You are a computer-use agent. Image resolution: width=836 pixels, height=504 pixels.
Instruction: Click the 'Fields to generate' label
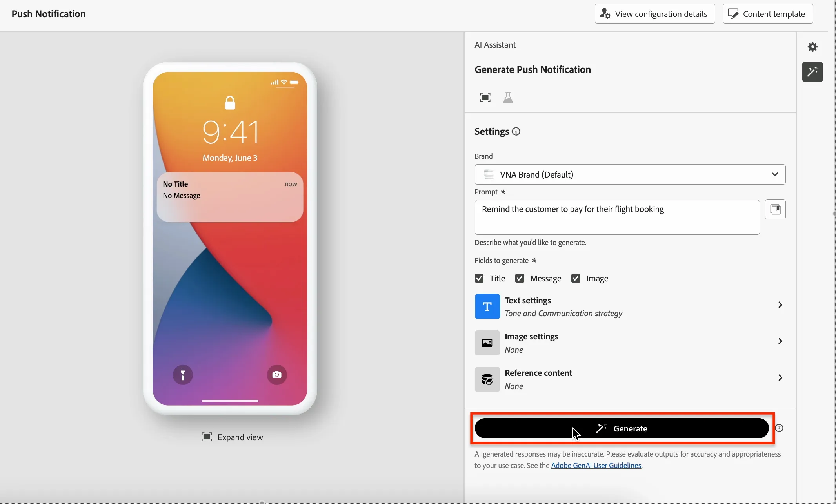pyautogui.click(x=502, y=261)
